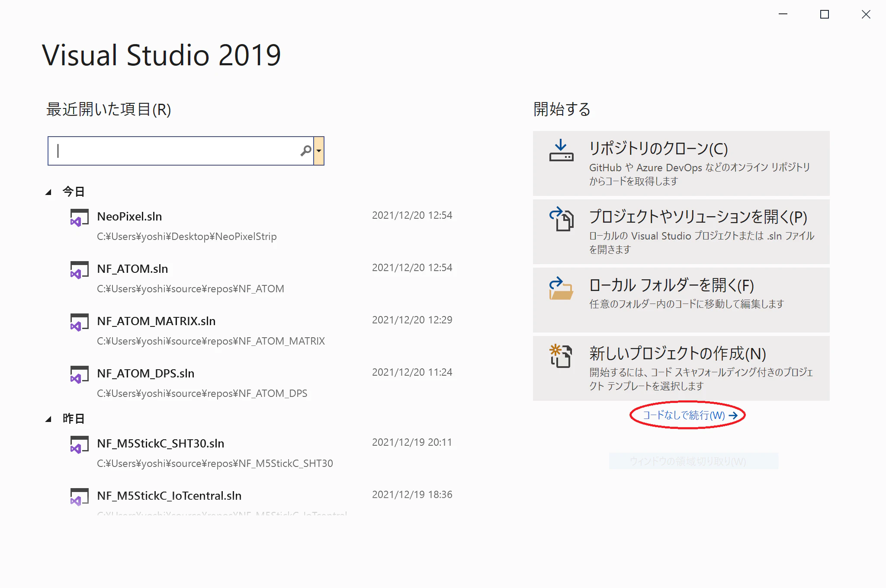
Task: Click the open local folder icon
Action: 561,288
